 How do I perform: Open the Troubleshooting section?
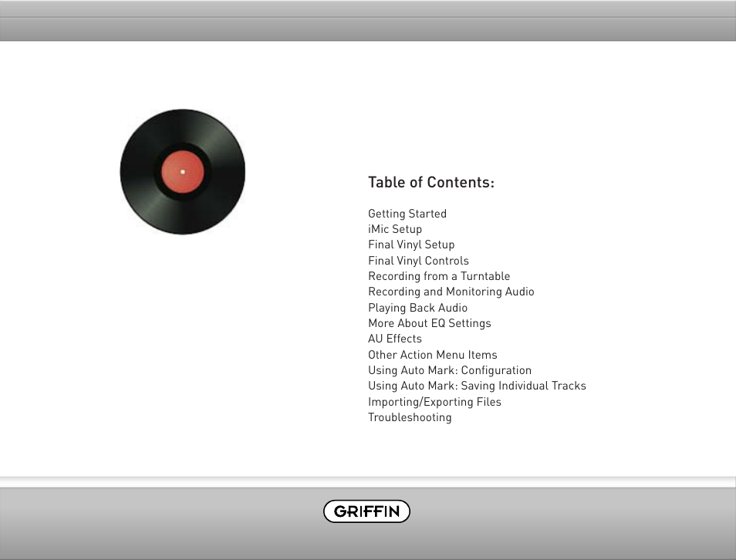click(x=410, y=417)
